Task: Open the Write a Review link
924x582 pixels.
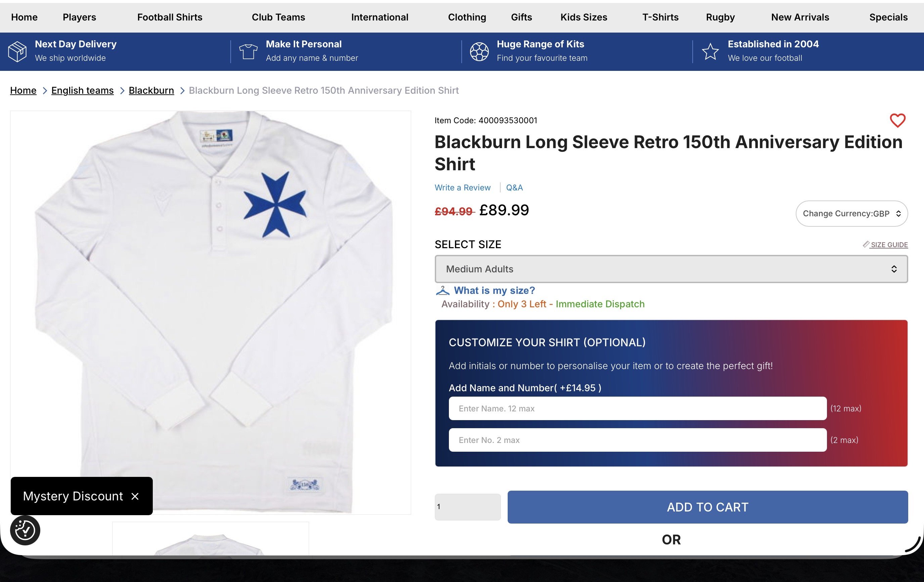Action: [462, 188]
